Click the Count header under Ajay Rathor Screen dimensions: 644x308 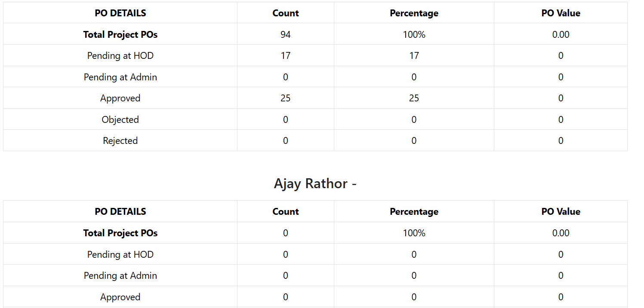285,211
